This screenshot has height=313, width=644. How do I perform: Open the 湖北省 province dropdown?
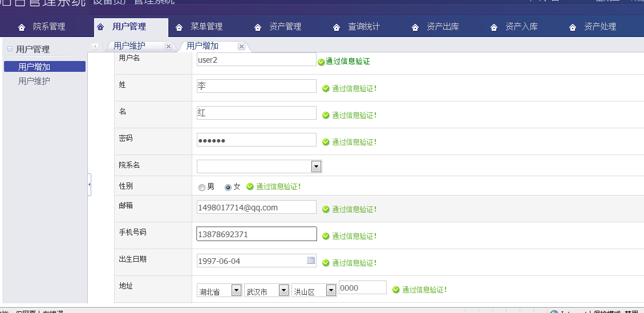[237, 290]
